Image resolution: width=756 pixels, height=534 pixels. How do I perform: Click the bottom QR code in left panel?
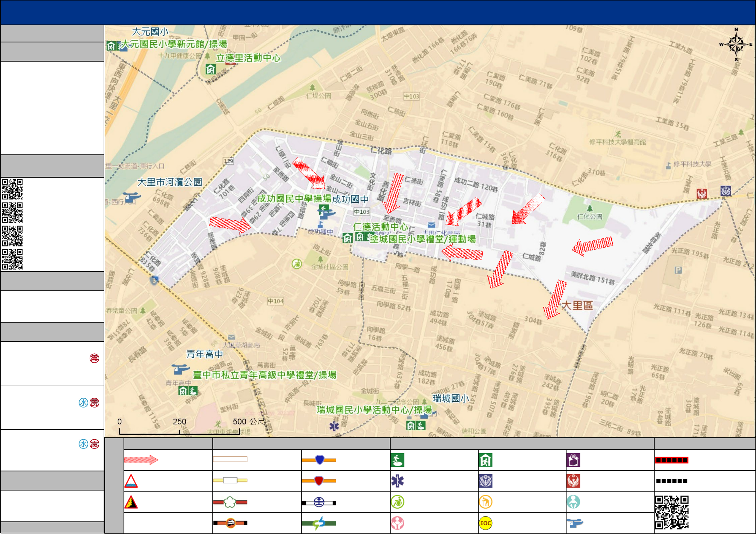click(x=13, y=260)
